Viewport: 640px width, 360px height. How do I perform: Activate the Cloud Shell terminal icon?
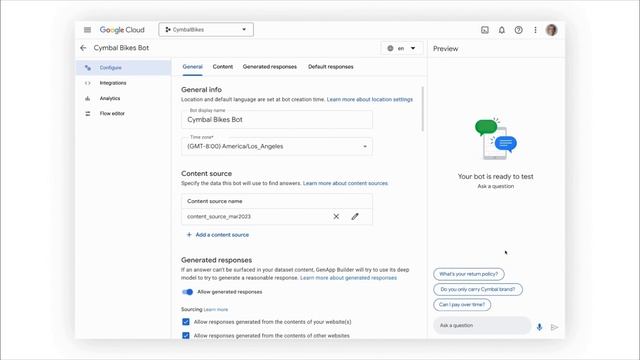[484, 30]
